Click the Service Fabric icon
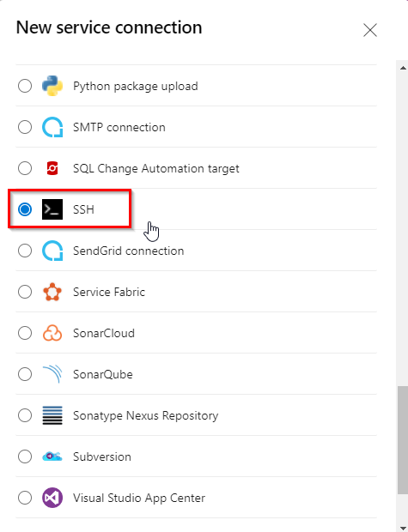 click(52, 292)
